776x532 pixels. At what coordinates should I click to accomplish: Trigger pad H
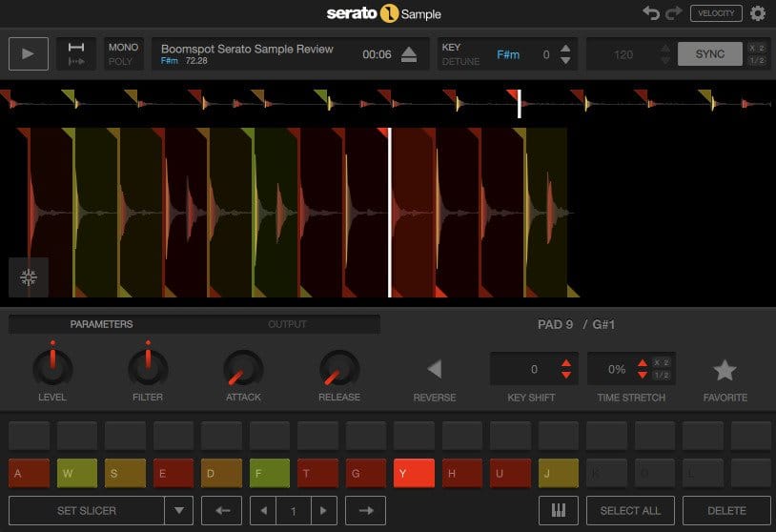coord(462,473)
